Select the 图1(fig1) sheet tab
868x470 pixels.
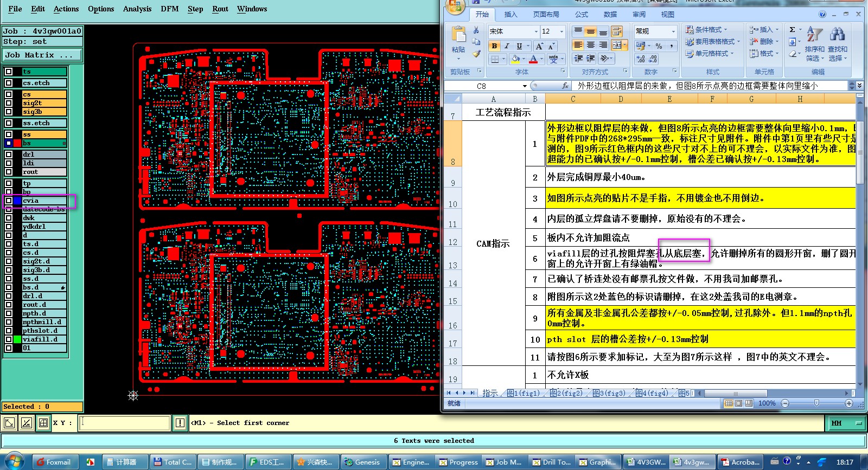point(524,393)
